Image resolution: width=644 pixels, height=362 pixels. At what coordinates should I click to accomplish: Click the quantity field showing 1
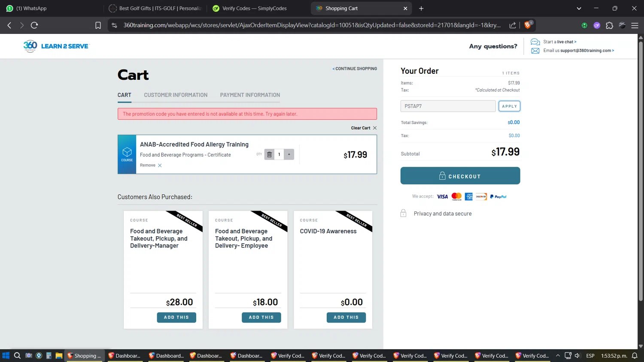(x=279, y=154)
